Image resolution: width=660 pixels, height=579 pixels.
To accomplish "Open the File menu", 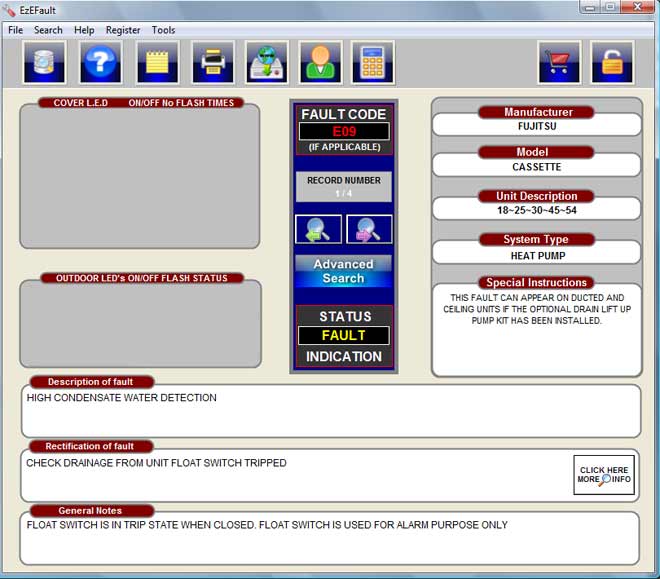I will [16, 30].
